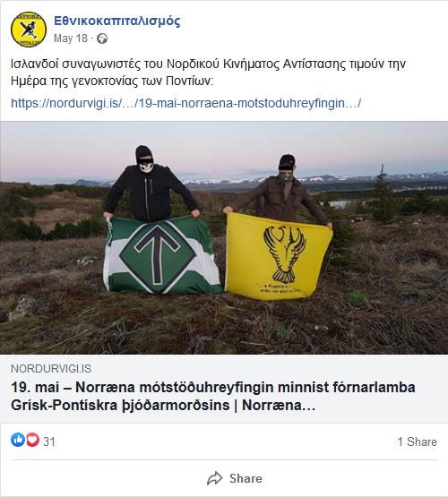Open the link preview photo
This screenshot has width=448, height=497.
tap(224, 237)
